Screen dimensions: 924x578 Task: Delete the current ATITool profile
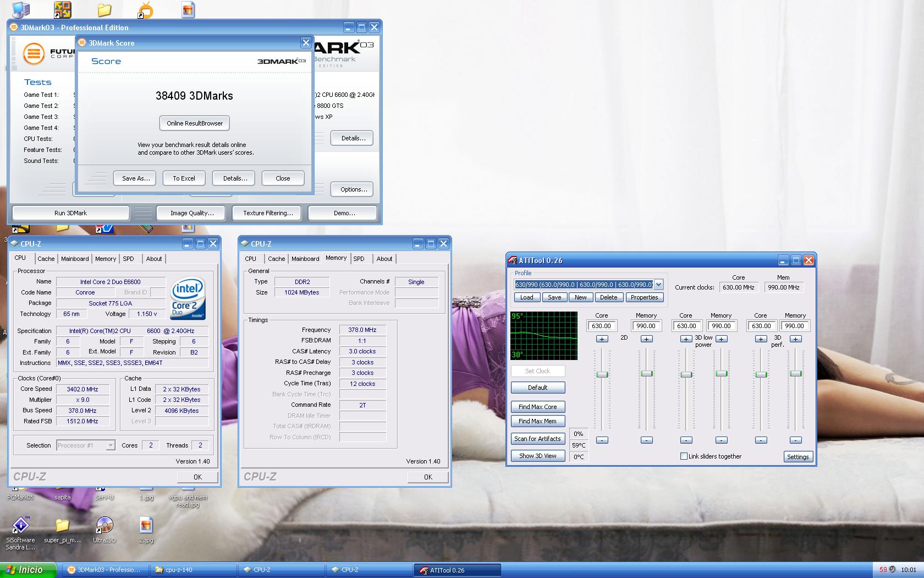[x=608, y=297]
